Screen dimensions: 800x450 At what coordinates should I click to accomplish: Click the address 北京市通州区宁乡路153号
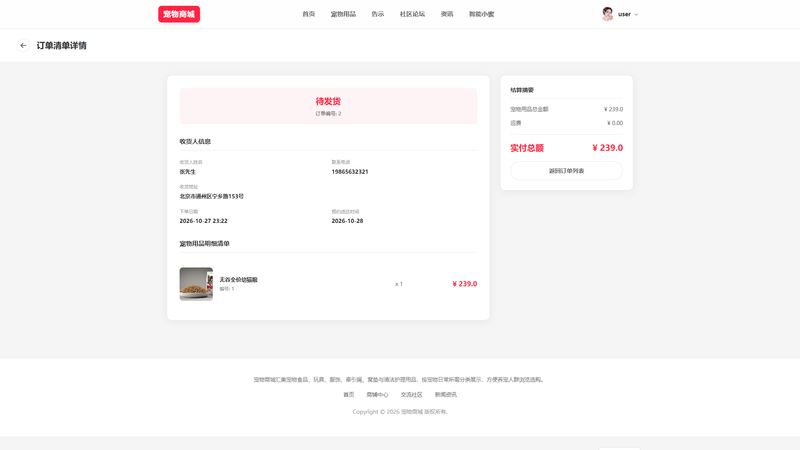(x=212, y=196)
